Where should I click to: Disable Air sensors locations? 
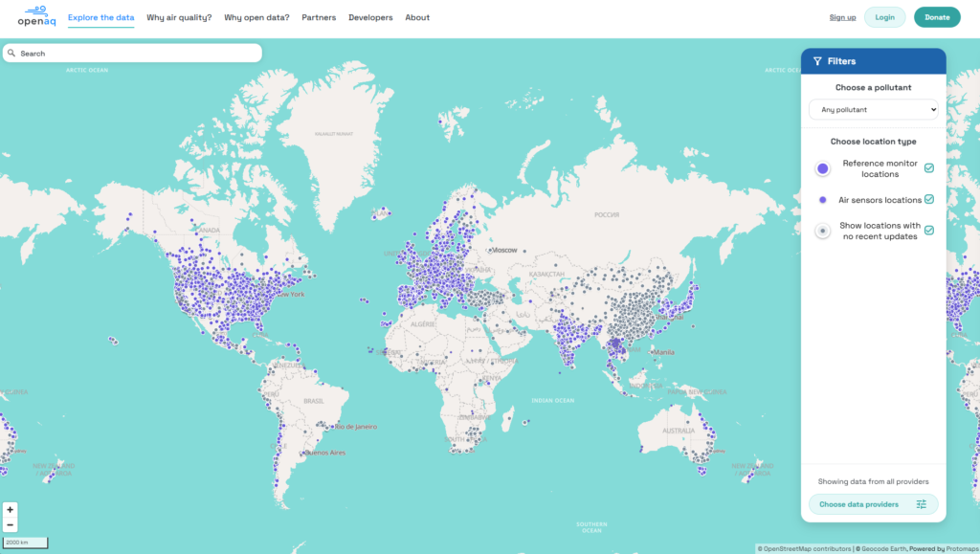[x=927, y=199]
